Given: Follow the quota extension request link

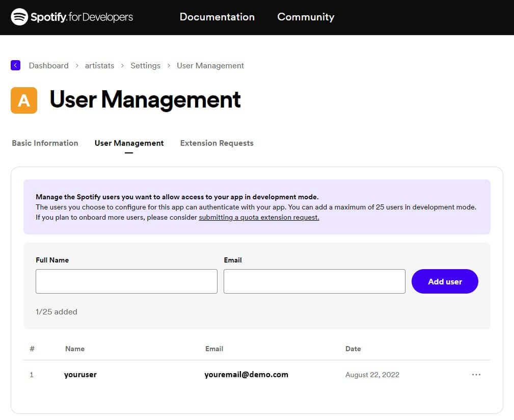Looking at the screenshot, I should point(259,217).
